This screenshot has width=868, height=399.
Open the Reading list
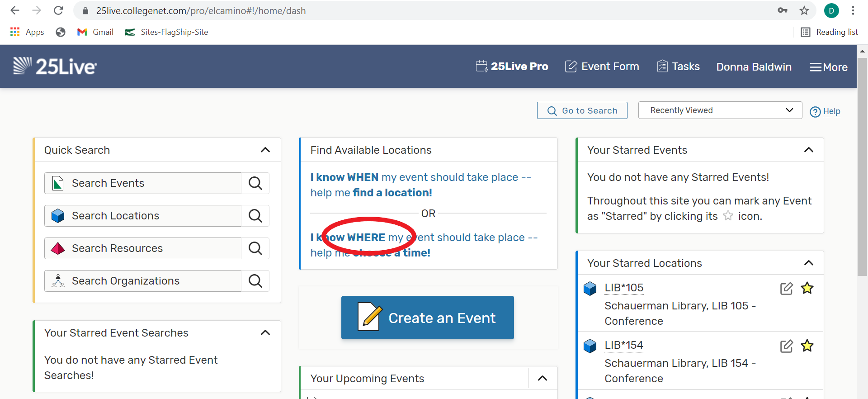tap(829, 32)
